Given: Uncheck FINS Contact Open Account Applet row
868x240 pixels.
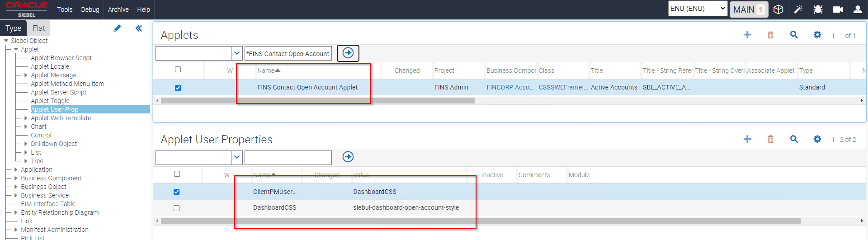Looking at the screenshot, I should (x=178, y=88).
